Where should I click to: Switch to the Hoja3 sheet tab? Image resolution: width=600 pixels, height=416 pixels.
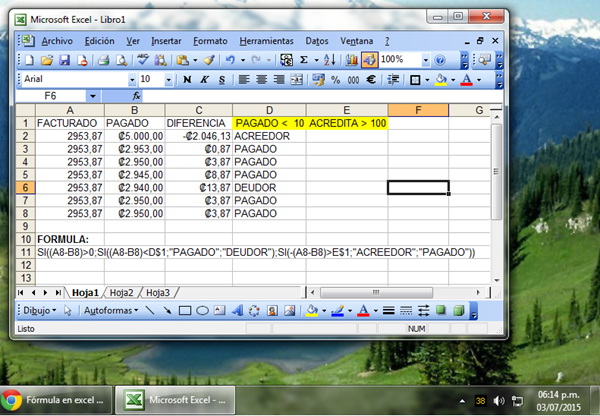tap(158, 293)
